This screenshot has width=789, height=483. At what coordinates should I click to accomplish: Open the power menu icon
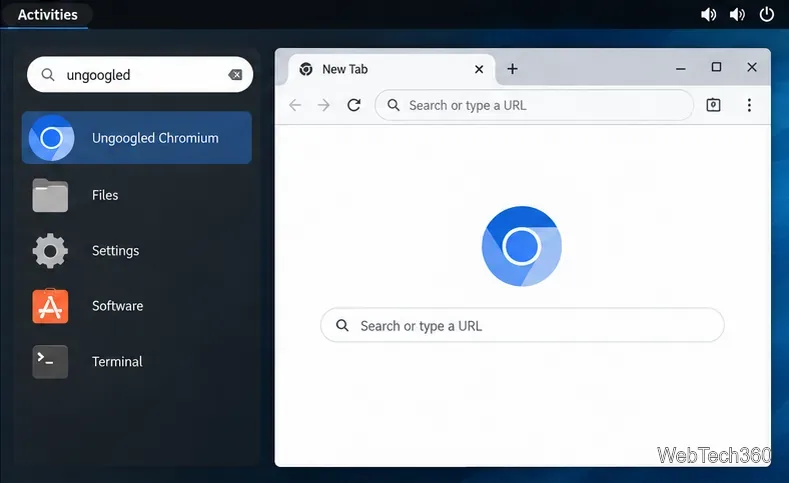point(766,14)
